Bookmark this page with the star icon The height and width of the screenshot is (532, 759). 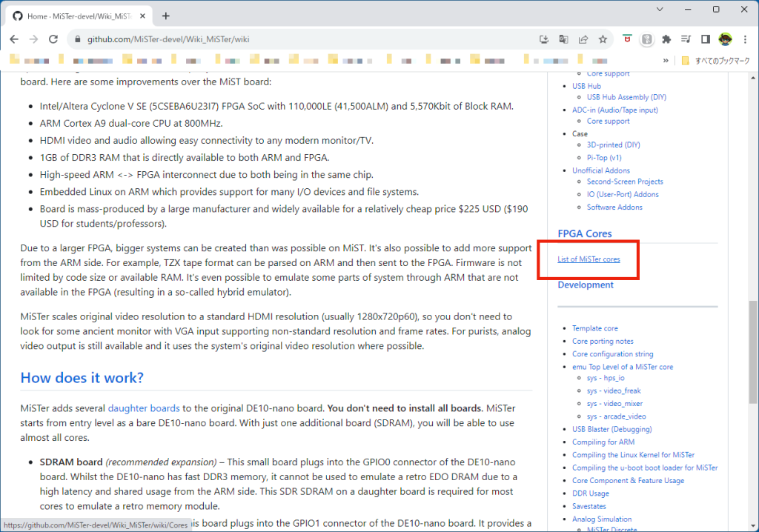[603, 39]
